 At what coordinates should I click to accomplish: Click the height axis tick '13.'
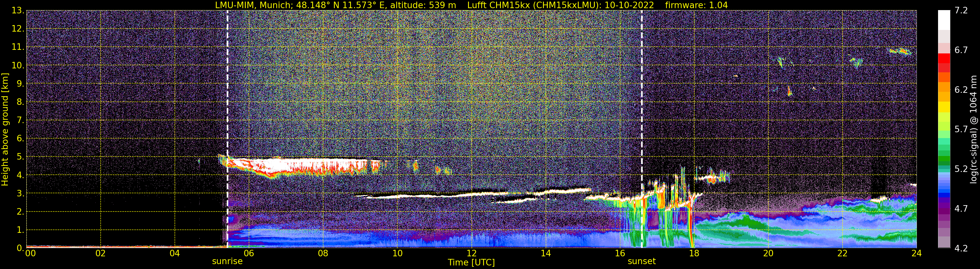pyautogui.click(x=18, y=11)
